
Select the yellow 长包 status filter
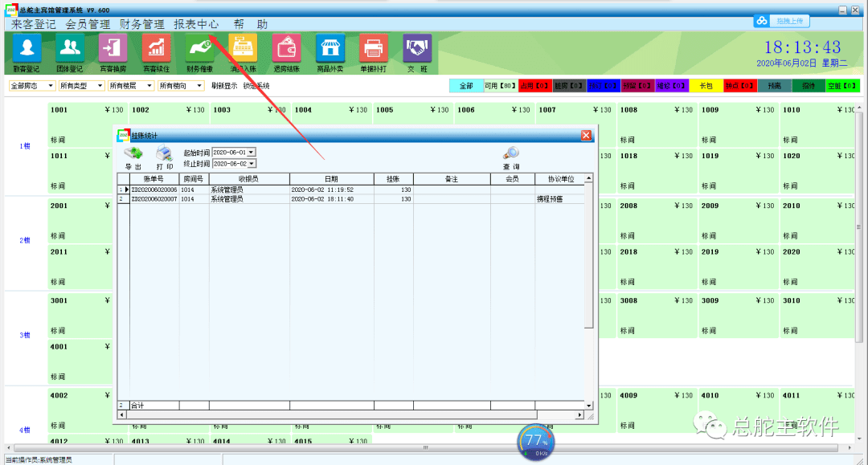coord(706,86)
